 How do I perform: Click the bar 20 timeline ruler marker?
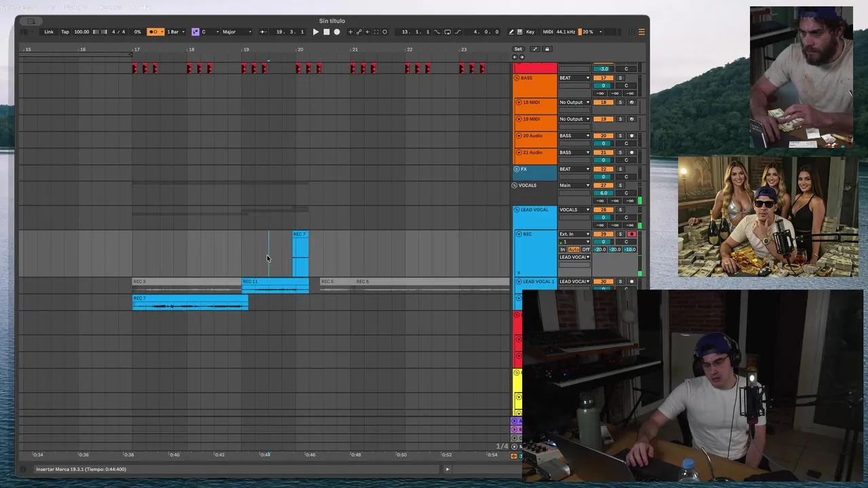(x=300, y=49)
